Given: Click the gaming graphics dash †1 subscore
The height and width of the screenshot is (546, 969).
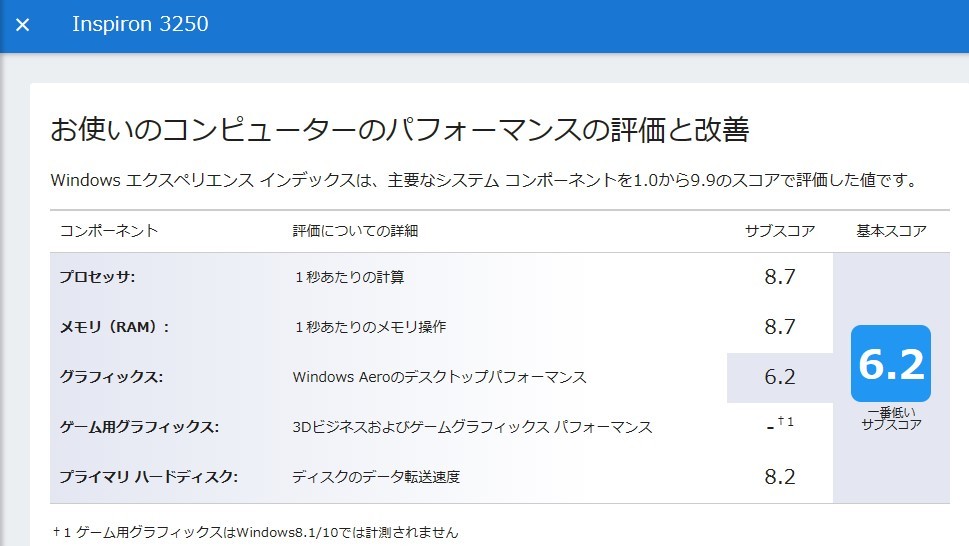Looking at the screenshot, I should (780, 424).
